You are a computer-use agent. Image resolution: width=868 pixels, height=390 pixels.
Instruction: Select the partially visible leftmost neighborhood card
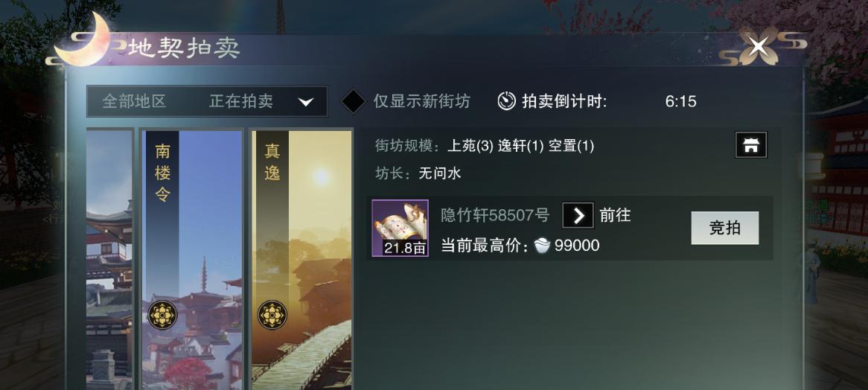click(x=109, y=260)
